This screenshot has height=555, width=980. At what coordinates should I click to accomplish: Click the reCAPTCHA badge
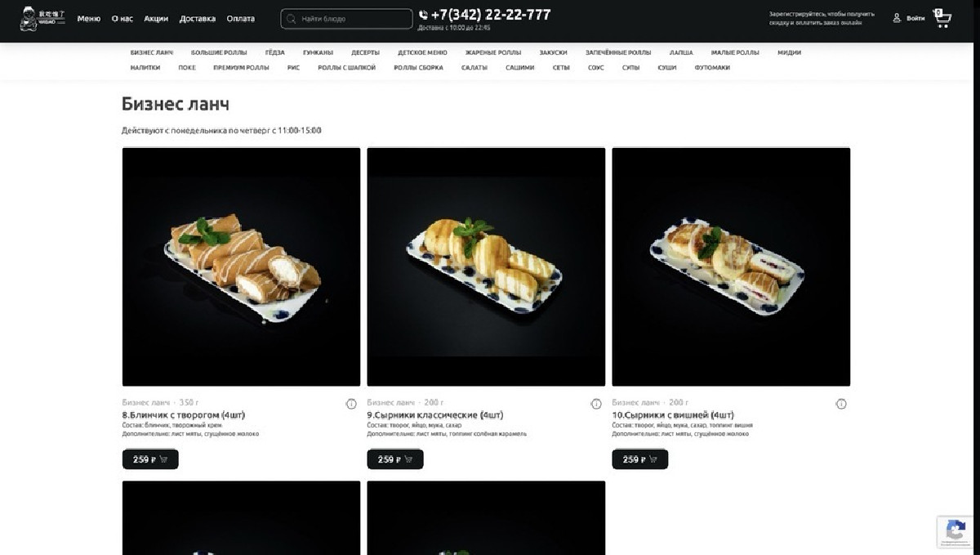pyautogui.click(x=955, y=532)
